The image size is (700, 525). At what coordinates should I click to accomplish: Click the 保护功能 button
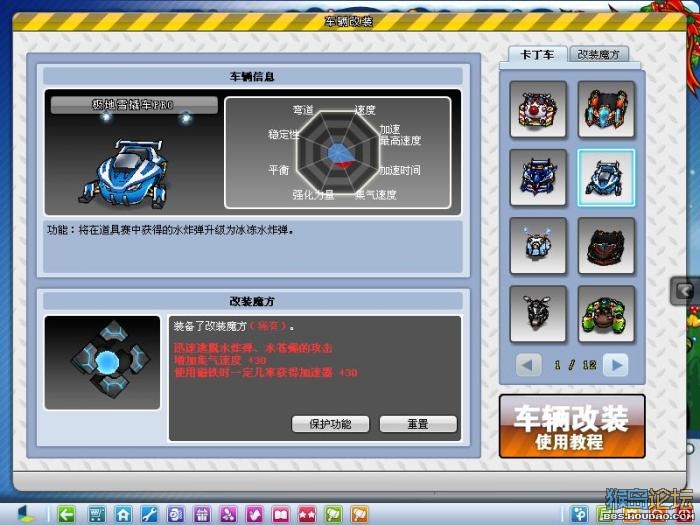(330, 424)
